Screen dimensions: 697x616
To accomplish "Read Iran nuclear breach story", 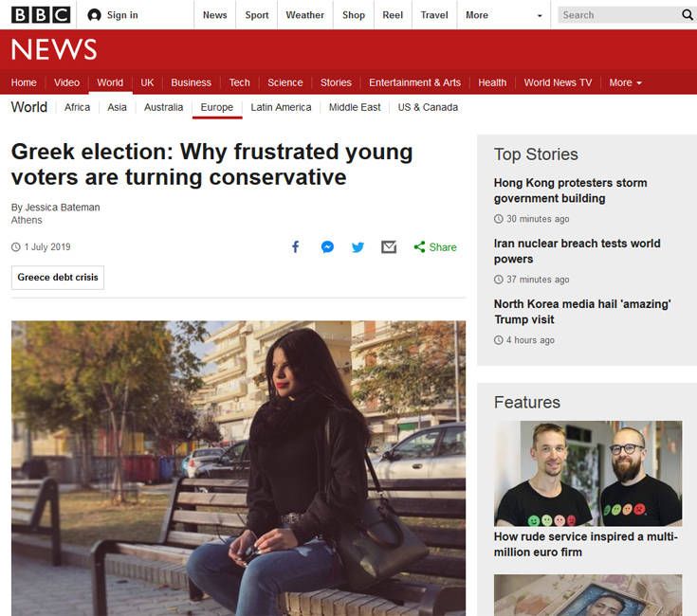I will (577, 251).
